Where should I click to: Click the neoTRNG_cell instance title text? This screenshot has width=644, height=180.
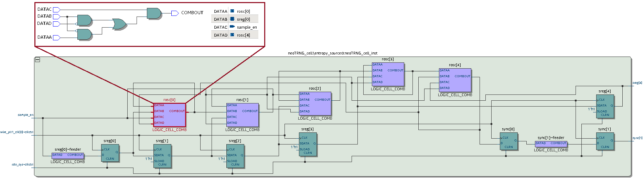pos(333,53)
